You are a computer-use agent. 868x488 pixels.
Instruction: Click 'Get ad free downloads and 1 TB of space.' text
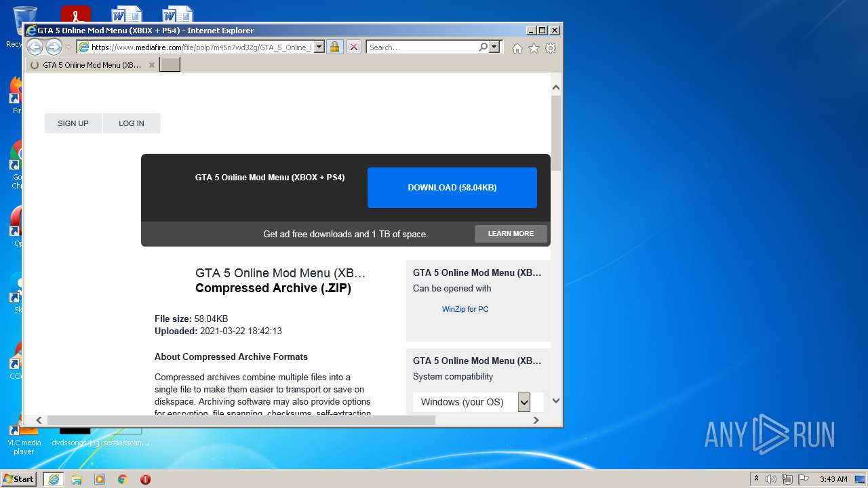(x=345, y=234)
